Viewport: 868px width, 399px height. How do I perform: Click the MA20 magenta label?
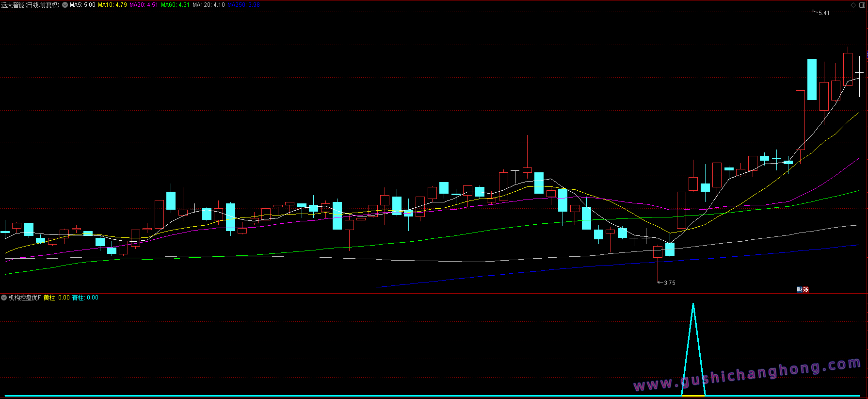pyautogui.click(x=144, y=5)
